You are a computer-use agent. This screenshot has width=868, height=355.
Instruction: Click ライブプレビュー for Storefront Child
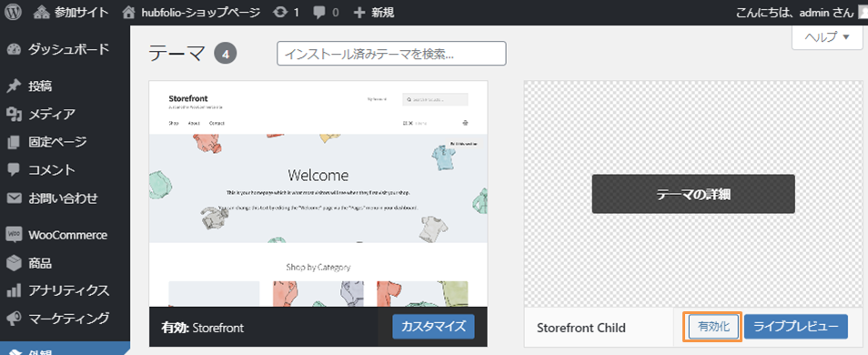tap(795, 327)
